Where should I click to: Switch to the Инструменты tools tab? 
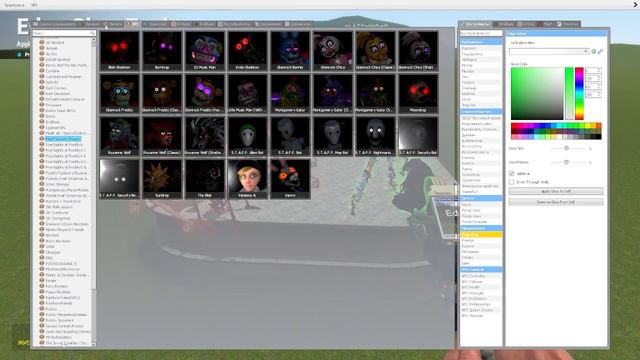(475, 24)
